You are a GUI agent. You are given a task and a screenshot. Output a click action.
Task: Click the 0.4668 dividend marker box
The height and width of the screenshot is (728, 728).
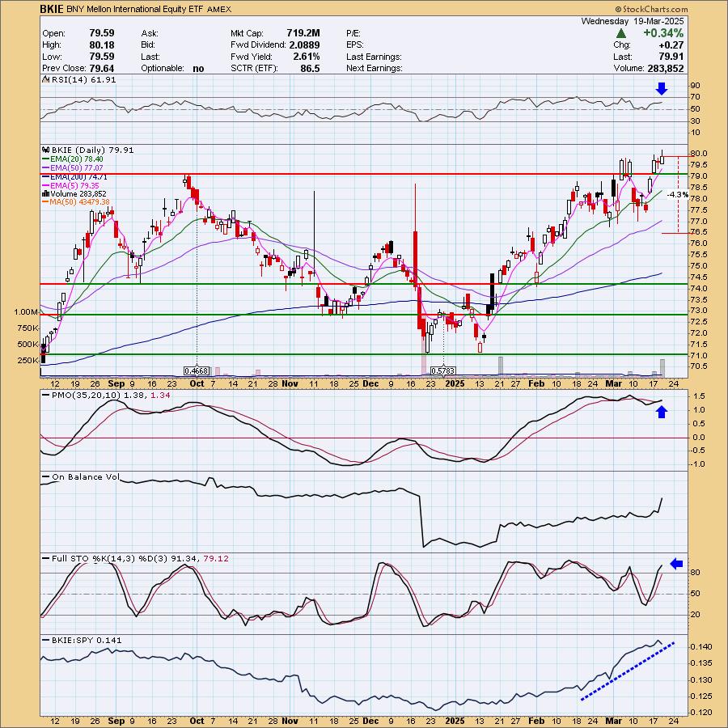click(x=197, y=371)
